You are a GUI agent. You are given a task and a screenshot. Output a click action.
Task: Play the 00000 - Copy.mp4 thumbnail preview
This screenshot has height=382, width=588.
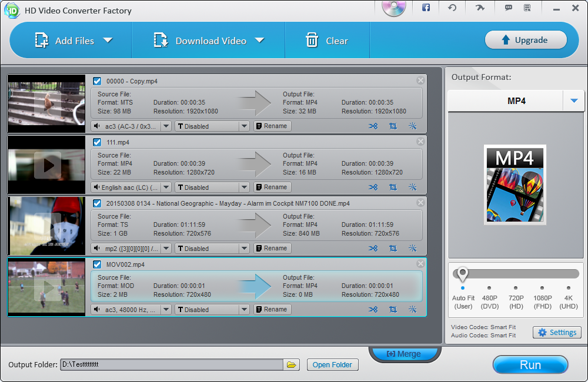tap(48, 104)
